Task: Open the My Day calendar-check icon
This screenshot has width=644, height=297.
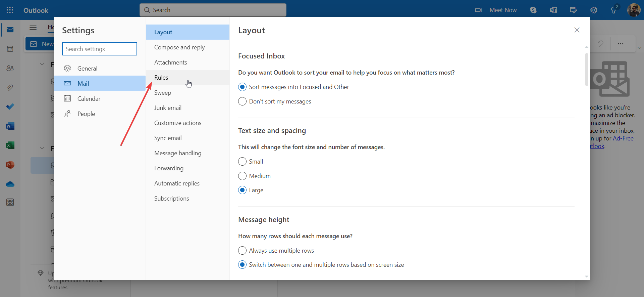Action: pyautogui.click(x=574, y=10)
